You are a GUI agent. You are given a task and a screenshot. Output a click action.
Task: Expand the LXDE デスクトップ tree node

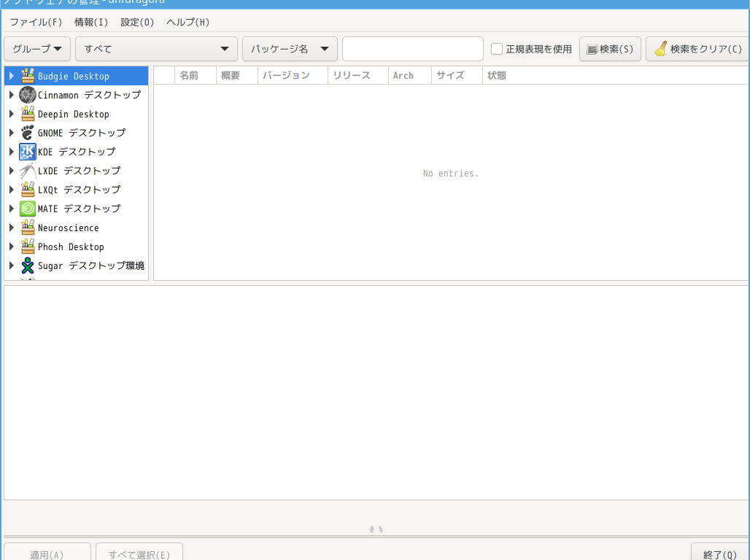coord(12,171)
